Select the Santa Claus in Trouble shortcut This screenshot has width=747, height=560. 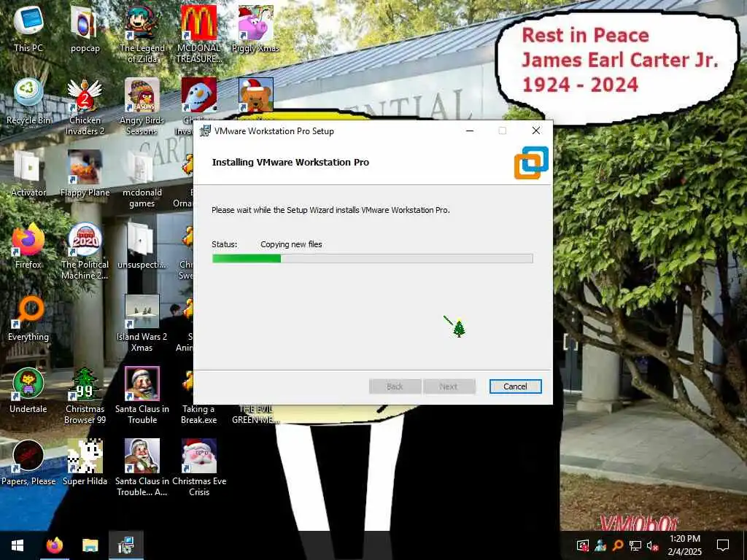[142, 395]
